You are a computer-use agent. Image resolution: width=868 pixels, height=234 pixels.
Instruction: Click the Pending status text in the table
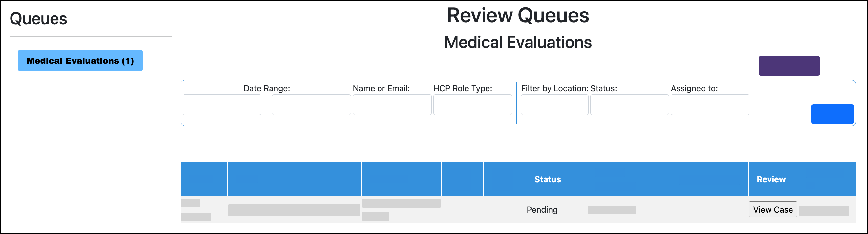coord(542,209)
